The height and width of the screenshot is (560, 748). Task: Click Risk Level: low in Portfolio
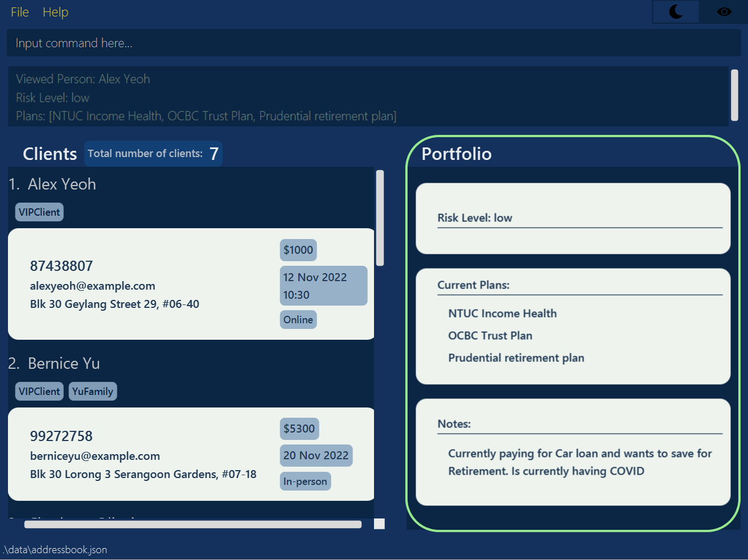(475, 218)
